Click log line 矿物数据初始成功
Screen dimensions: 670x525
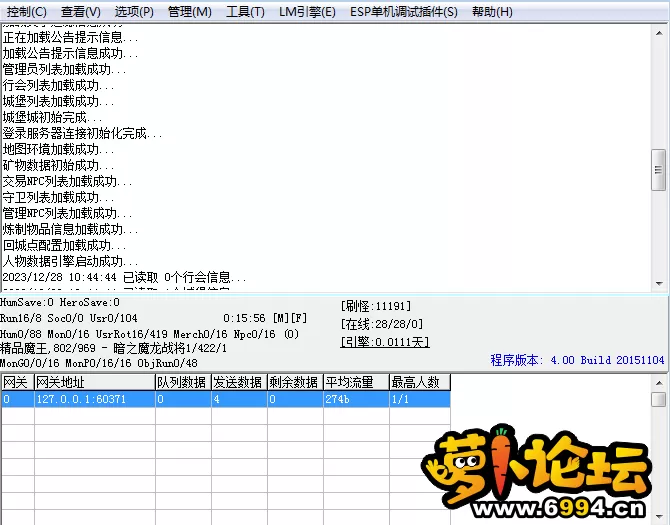tap(59, 165)
